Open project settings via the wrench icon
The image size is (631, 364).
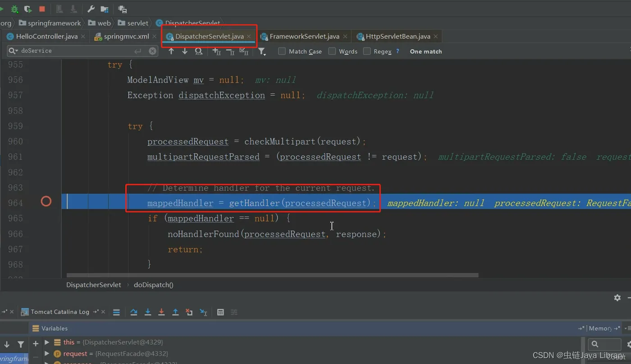click(x=91, y=9)
